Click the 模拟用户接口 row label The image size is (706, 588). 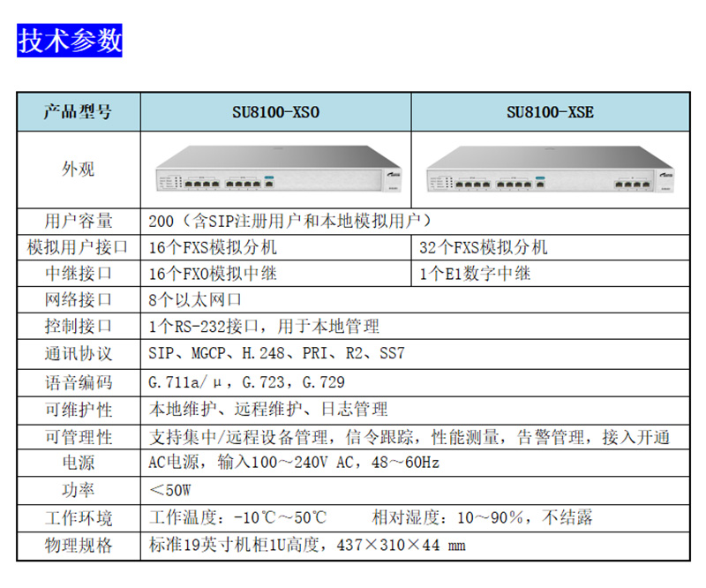pyautogui.click(x=79, y=247)
